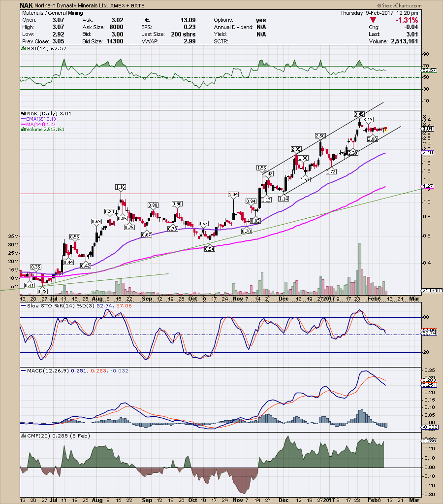Click the AMEX + BATS exchange label
Screen dimensions: 443x504
(127, 6)
